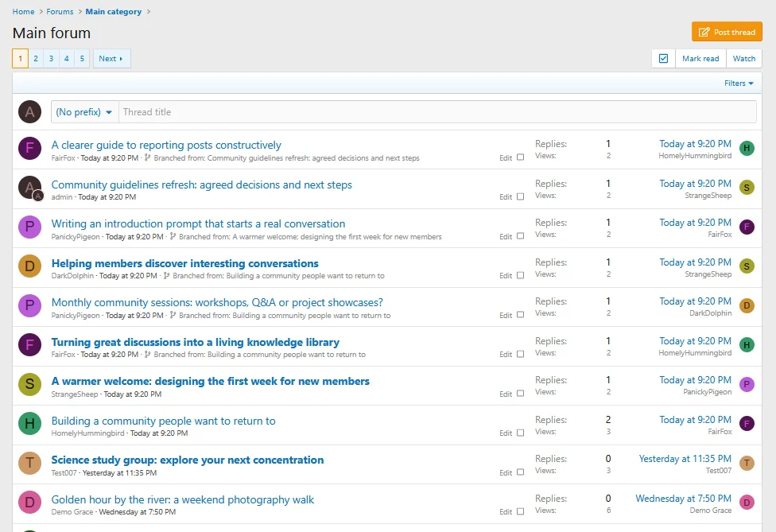Viewport: 776px width, 532px height.
Task: Go to page 2
Action: (36, 58)
